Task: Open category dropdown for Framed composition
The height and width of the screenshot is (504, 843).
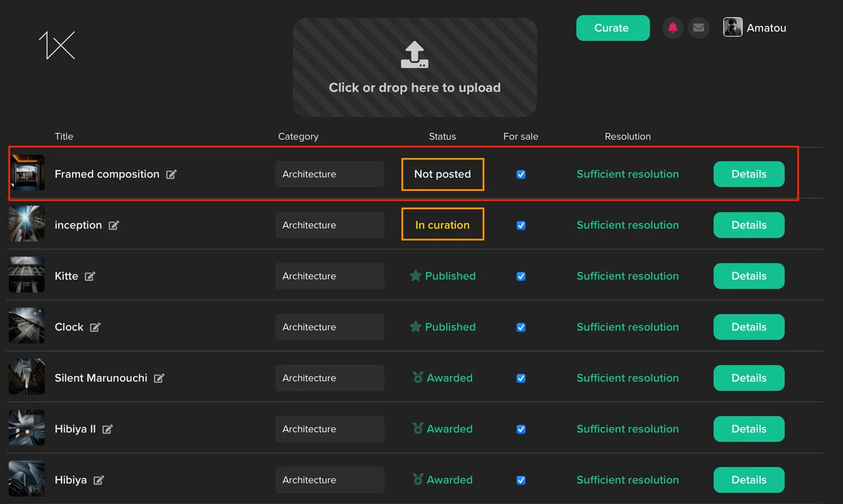Action: click(x=329, y=174)
